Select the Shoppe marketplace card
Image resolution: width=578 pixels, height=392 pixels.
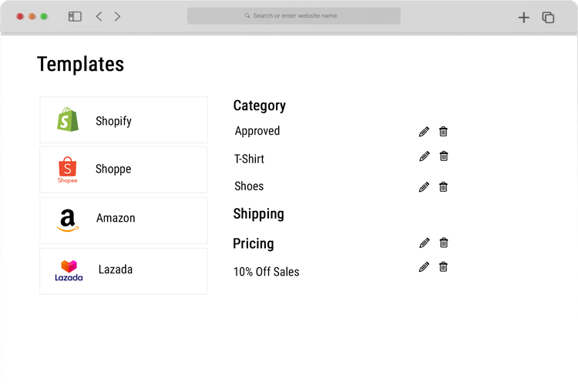tap(123, 170)
